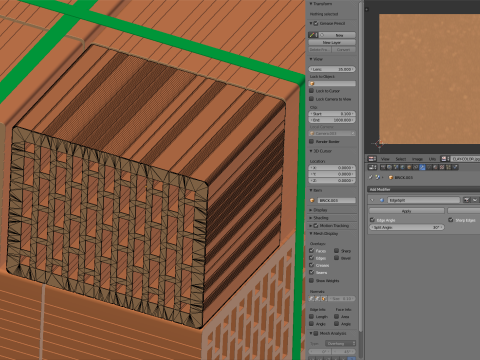
Task: Select the Modifiers wrench tab icon
Action: (x=422, y=167)
